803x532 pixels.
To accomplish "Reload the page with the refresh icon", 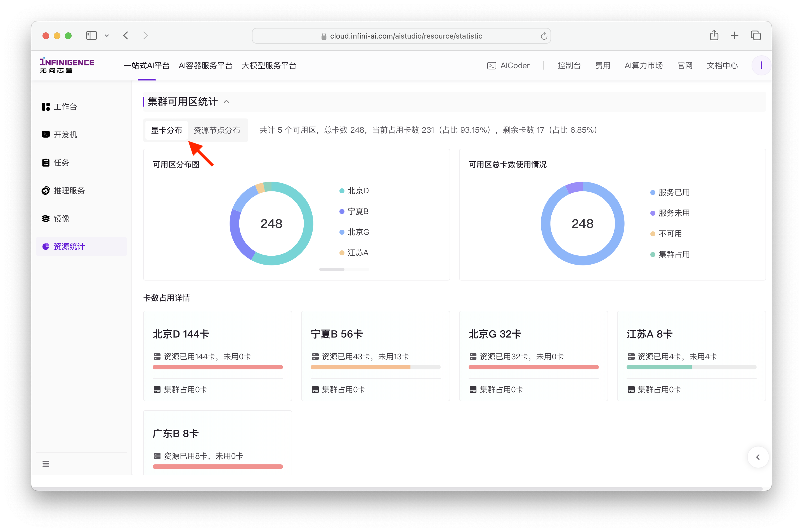I will point(544,36).
